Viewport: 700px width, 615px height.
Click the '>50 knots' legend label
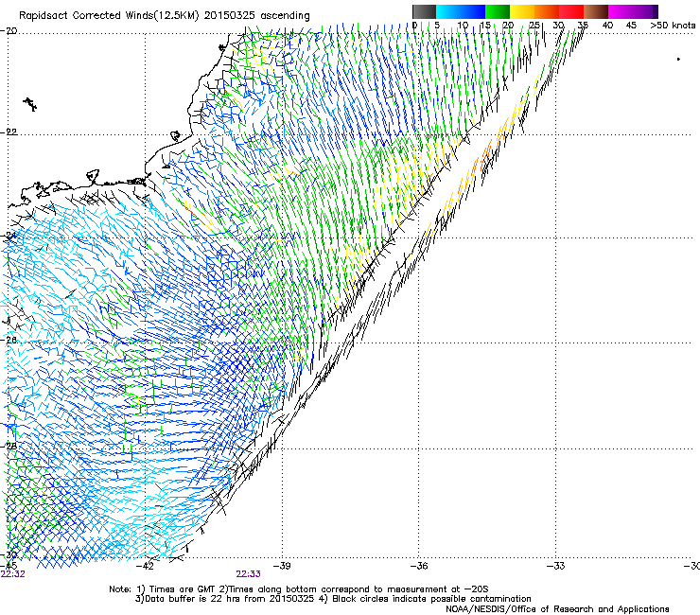673,26
